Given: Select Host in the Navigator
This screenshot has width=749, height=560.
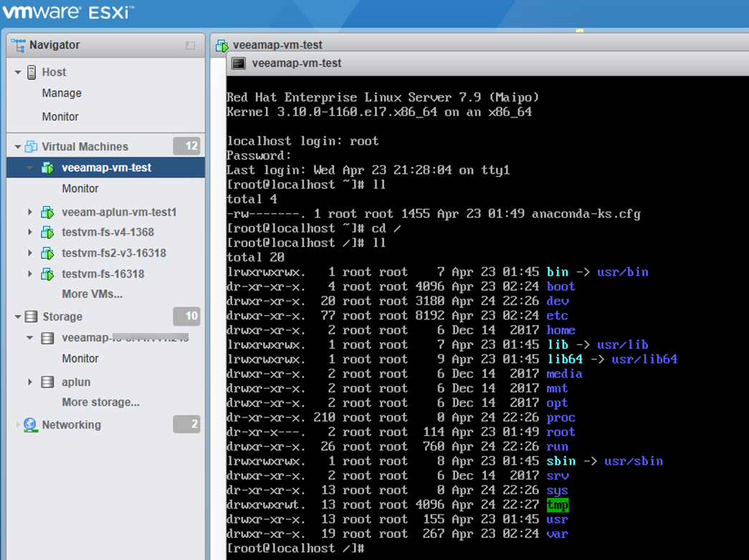Looking at the screenshot, I should tap(54, 72).
